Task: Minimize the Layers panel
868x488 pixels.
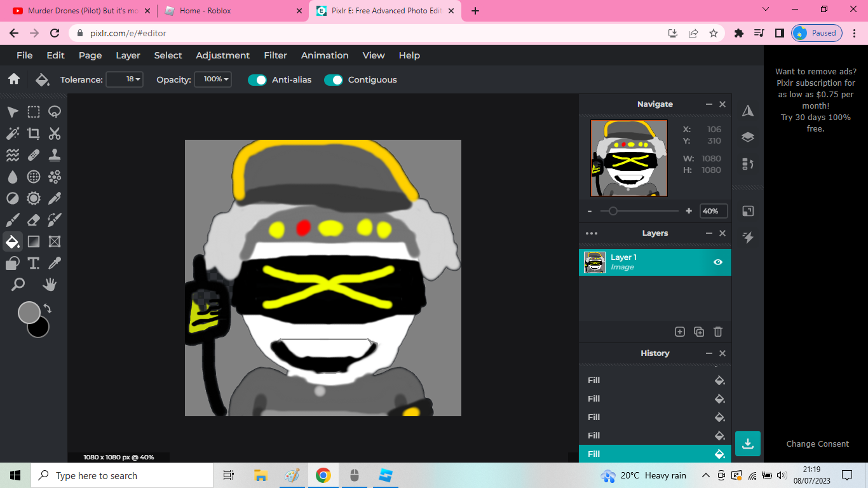Action: pos(709,233)
